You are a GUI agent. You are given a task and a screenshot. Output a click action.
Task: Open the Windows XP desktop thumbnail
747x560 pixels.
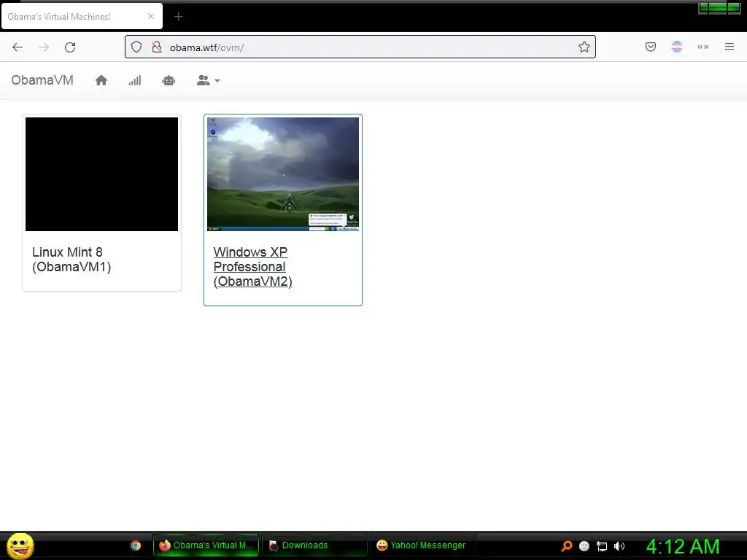point(283,174)
